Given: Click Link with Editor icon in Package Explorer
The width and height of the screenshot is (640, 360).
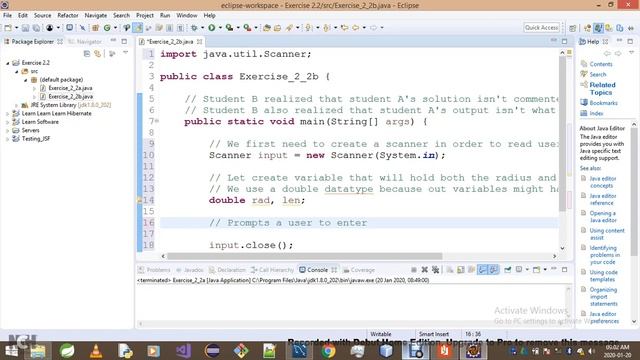Looking at the screenshot, I should tap(98, 53).
